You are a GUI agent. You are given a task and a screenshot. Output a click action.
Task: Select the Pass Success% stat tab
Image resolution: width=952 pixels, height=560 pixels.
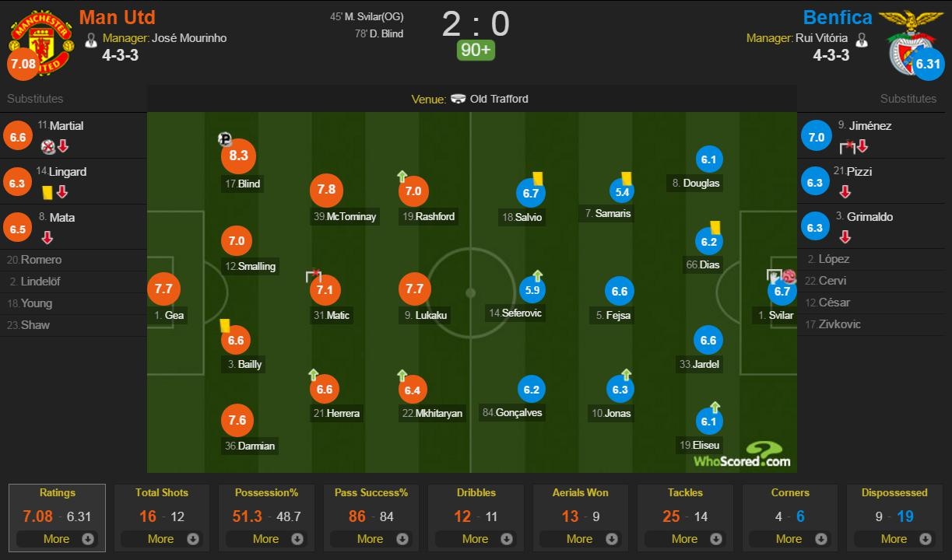tap(371, 492)
